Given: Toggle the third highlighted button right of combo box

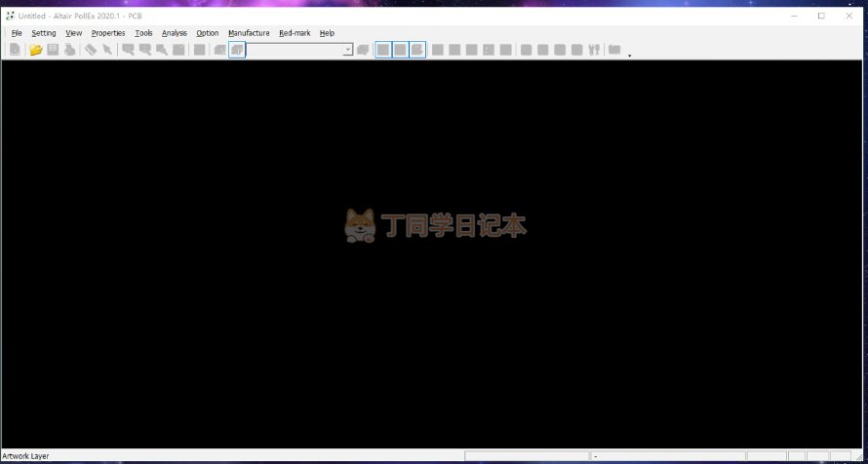Looking at the screenshot, I should [x=417, y=50].
